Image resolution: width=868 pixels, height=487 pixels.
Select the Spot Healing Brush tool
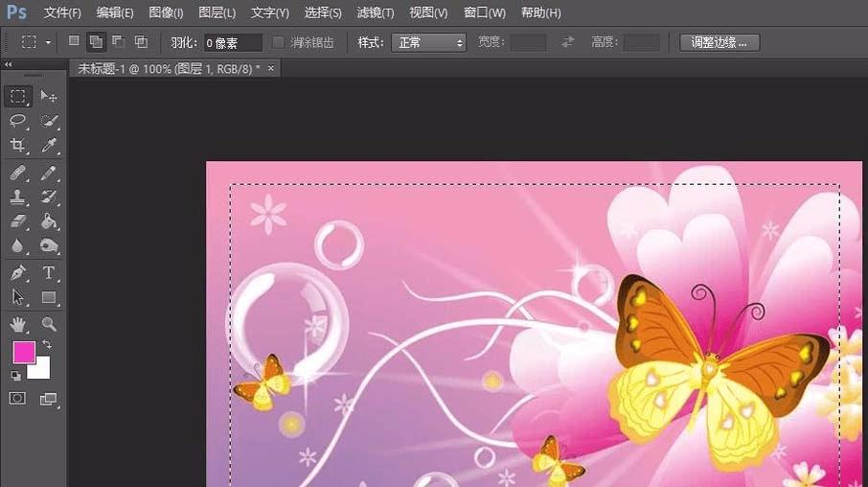(17, 173)
